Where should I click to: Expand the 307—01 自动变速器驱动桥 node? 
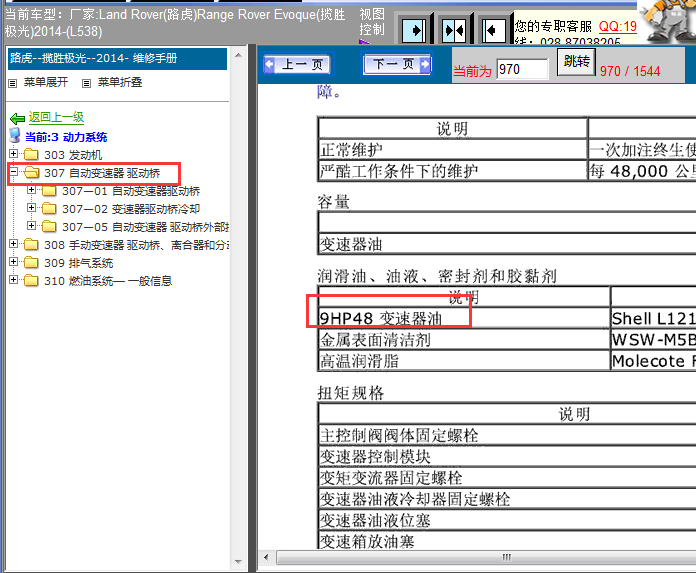31,190
